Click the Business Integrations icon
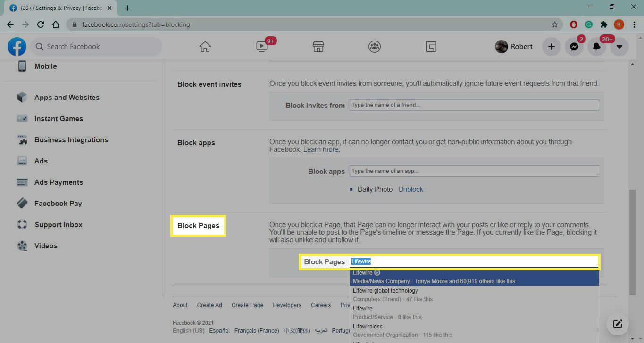This screenshot has height=343, width=644. pyautogui.click(x=22, y=140)
